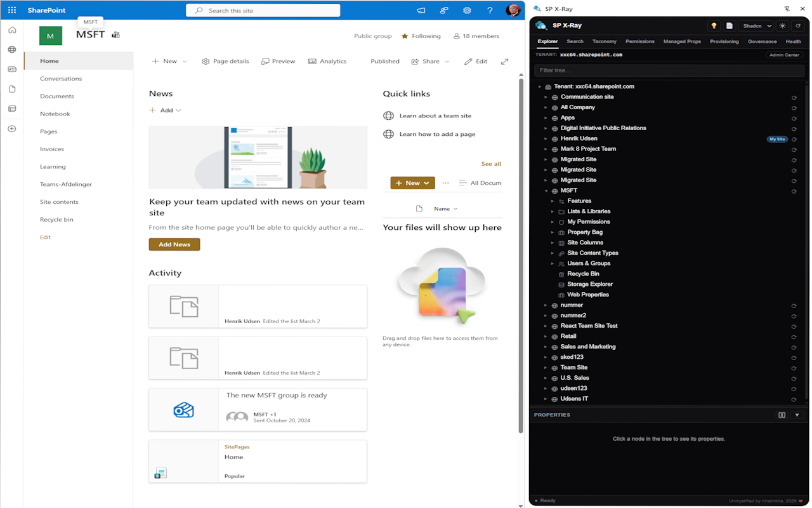Click the Page details toolbar button

click(x=225, y=62)
